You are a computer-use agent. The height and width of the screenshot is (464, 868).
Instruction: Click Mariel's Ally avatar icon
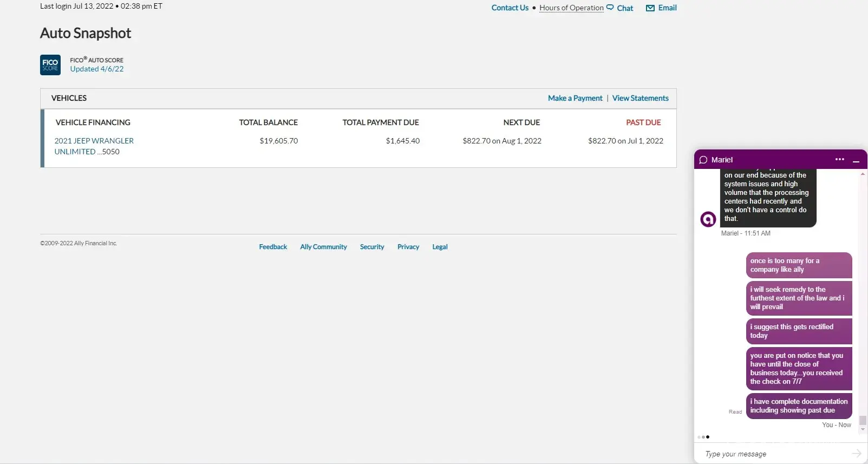coord(708,219)
